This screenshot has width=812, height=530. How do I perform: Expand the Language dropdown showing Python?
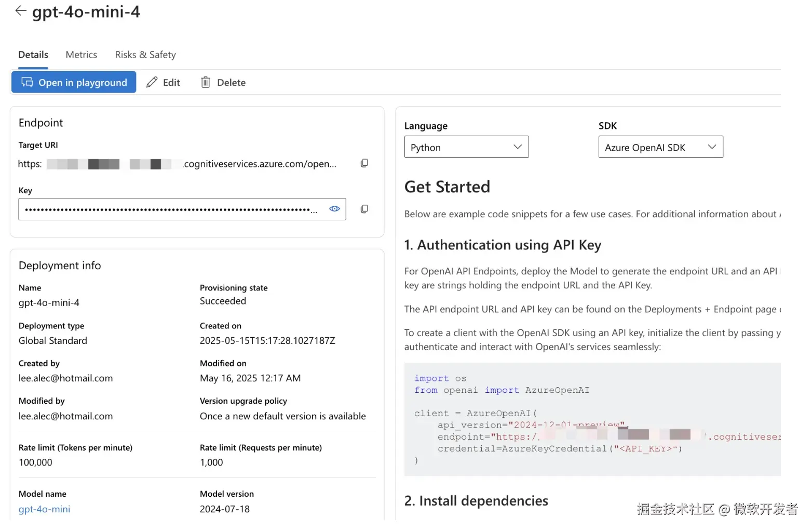(x=466, y=147)
